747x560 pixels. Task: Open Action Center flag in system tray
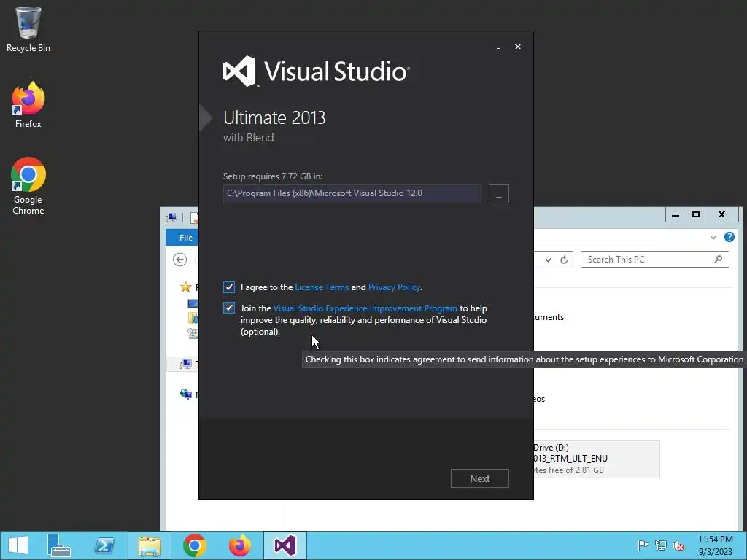click(643, 545)
